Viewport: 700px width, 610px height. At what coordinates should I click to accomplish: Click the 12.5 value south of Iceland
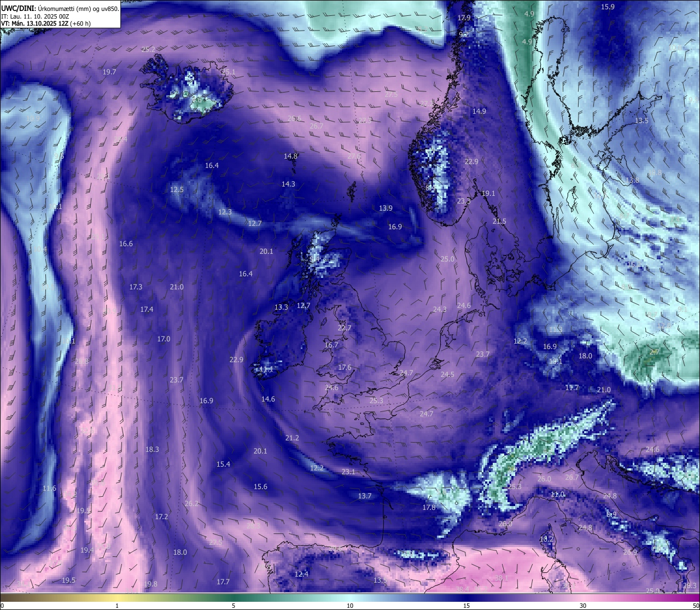coord(177,189)
